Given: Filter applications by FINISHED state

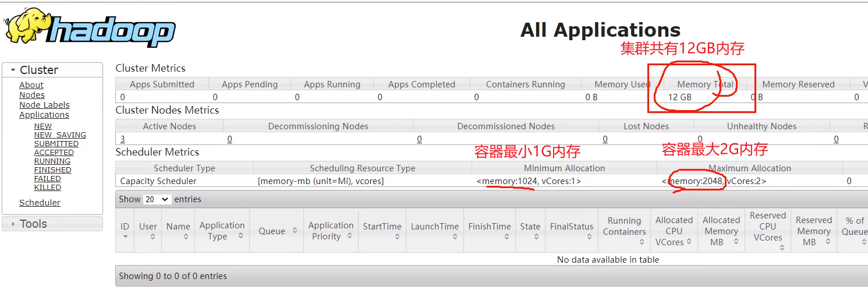Looking at the screenshot, I should click(x=53, y=170).
